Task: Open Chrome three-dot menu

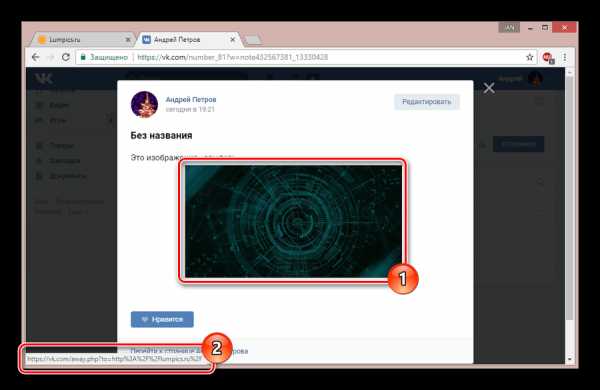Action: pos(565,57)
